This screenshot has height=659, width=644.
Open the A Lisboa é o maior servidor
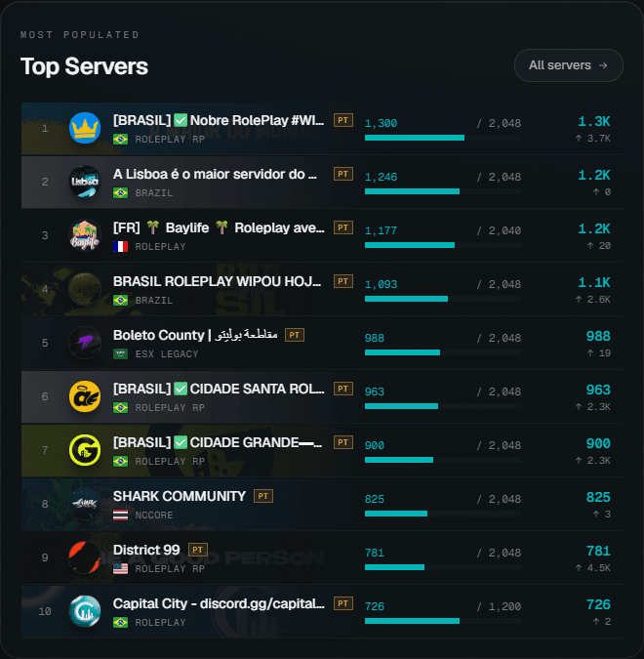click(x=215, y=174)
